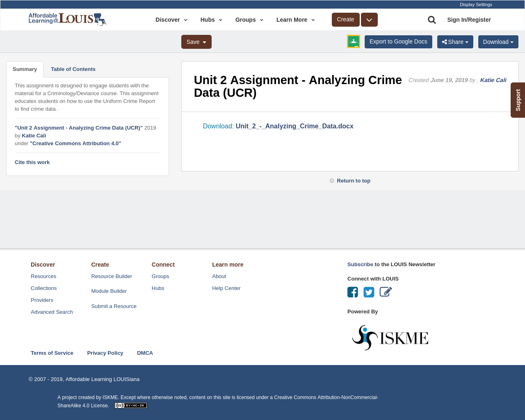Click the Affordable Learning LOUIS logo
Viewport: 525px width, 420px height.
tap(67, 19)
